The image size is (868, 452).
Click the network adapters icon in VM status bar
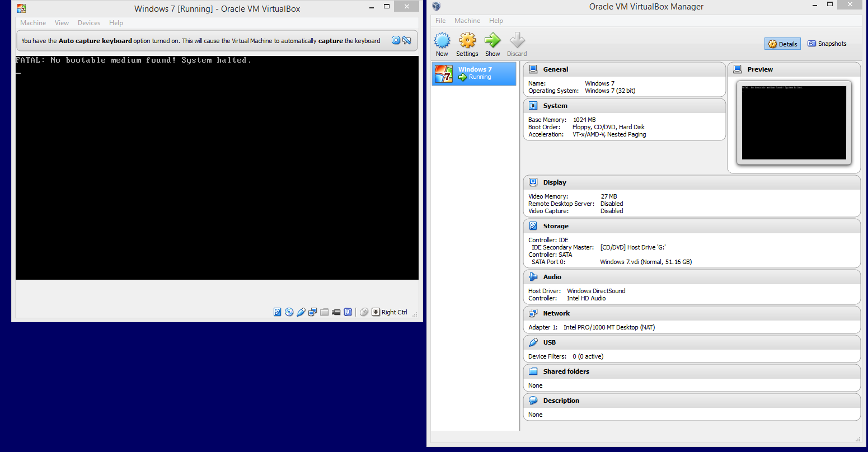[x=313, y=312]
